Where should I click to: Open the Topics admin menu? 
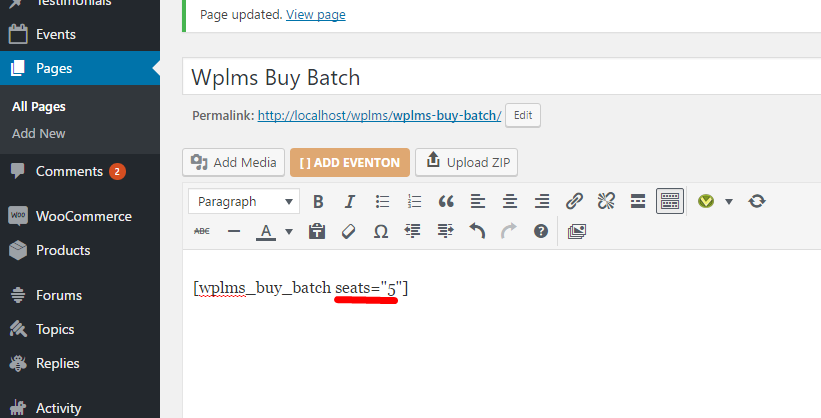click(80, 329)
